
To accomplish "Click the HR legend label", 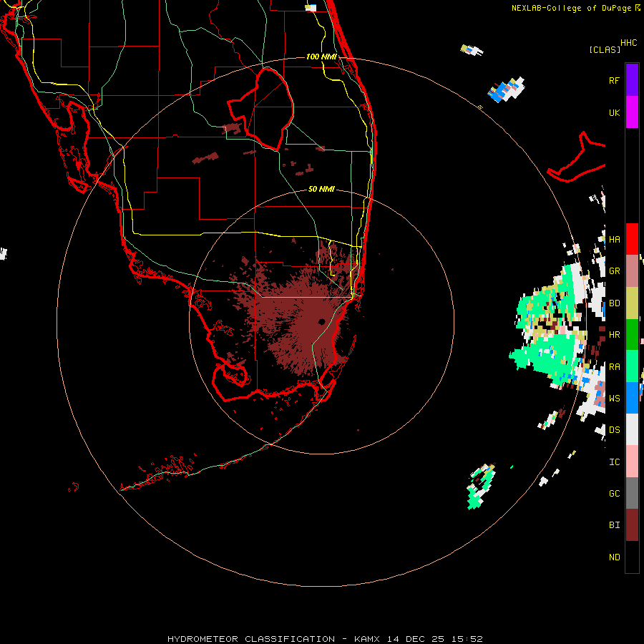I will [x=614, y=335].
